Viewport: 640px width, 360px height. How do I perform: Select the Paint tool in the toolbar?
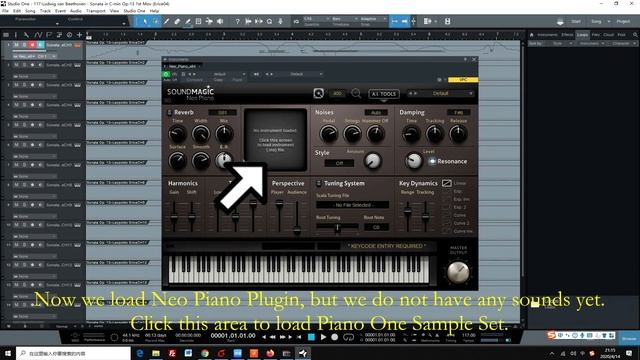[x=187, y=21]
